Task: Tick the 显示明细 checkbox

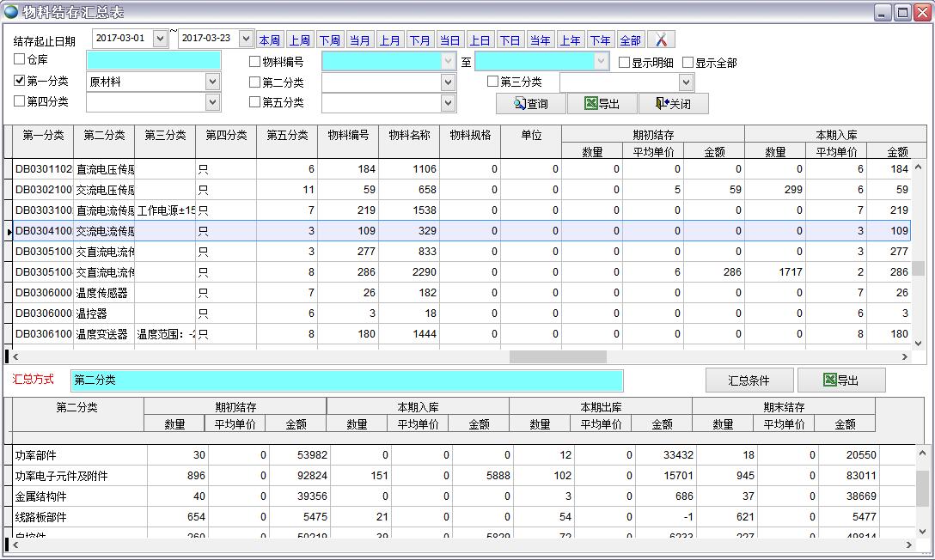Action: click(x=625, y=62)
